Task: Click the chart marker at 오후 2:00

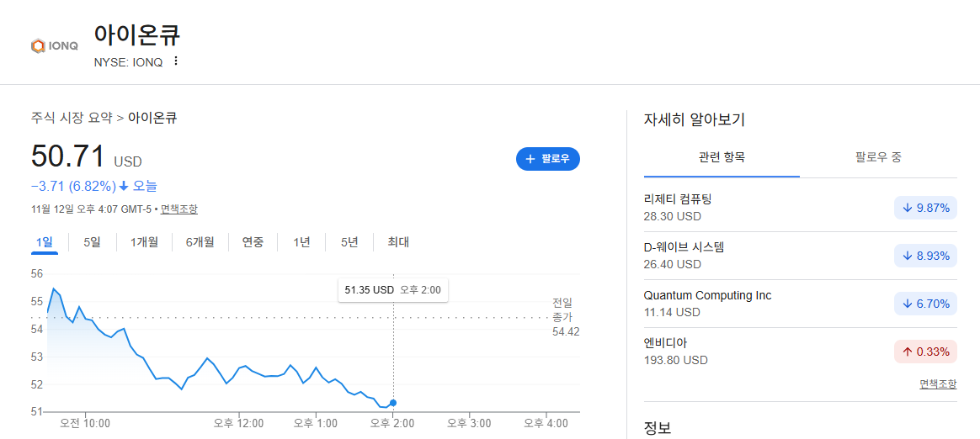Action: [x=393, y=403]
